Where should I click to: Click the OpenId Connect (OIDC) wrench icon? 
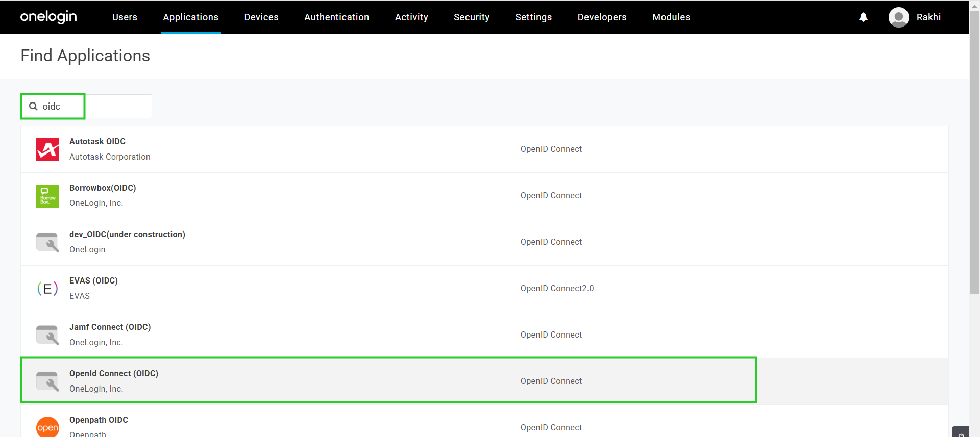(47, 381)
